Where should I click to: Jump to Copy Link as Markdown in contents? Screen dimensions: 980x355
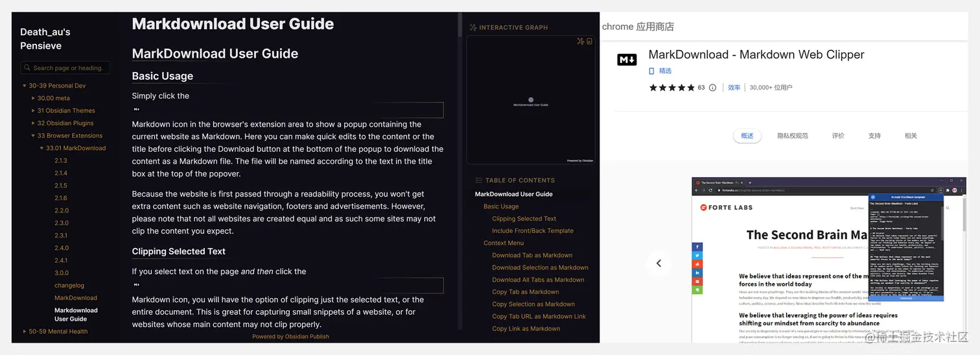pyautogui.click(x=526, y=328)
